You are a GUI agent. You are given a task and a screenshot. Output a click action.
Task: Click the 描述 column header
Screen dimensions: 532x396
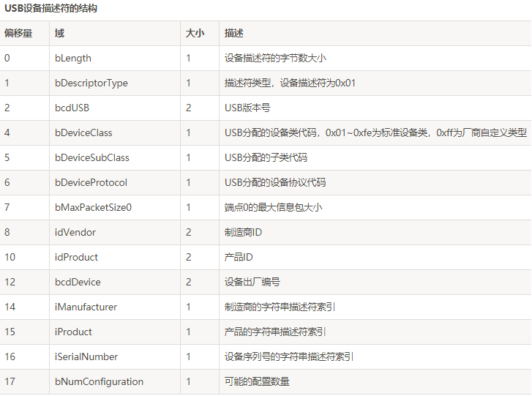[x=234, y=33]
